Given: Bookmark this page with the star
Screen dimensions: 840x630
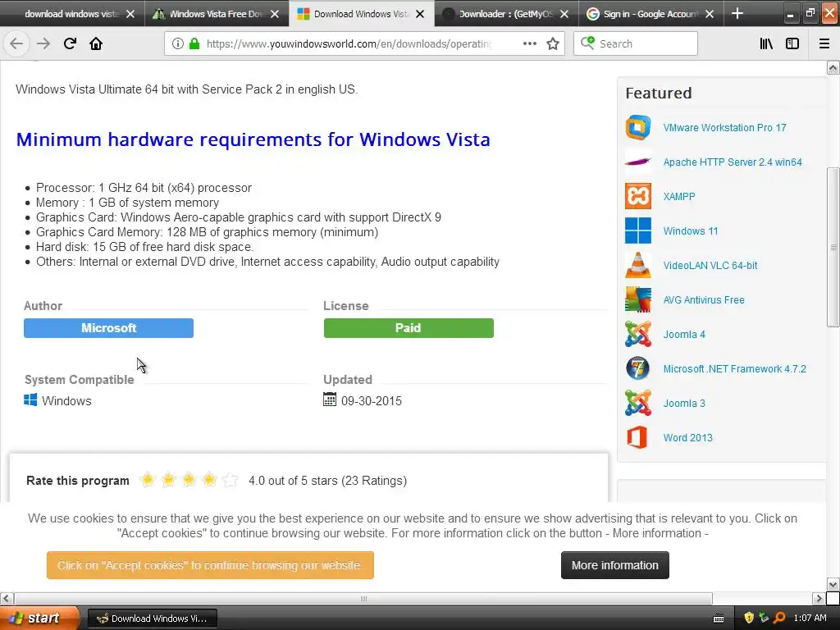Looking at the screenshot, I should point(553,44).
